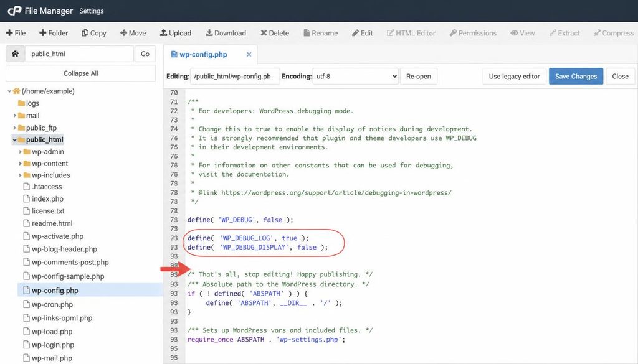Click the Delete toolbar button
Screen dimensions: 638x364
click(x=275, y=33)
